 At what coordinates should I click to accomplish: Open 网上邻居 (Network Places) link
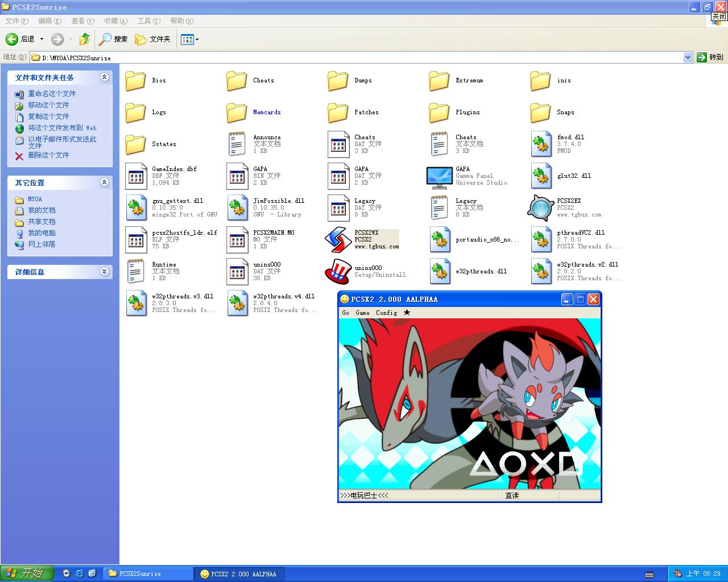(x=42, y=244)
